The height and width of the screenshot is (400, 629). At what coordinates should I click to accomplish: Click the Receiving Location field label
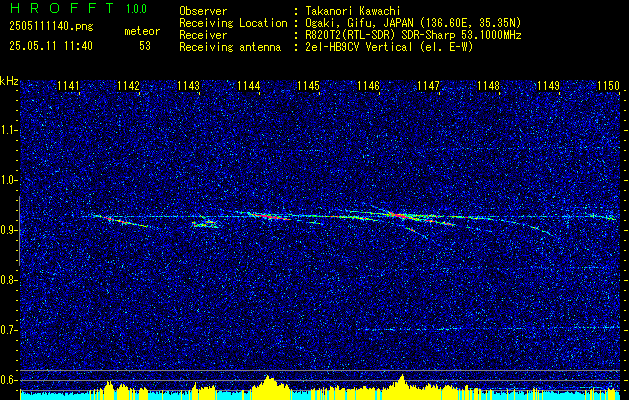(x=233, y=23)
